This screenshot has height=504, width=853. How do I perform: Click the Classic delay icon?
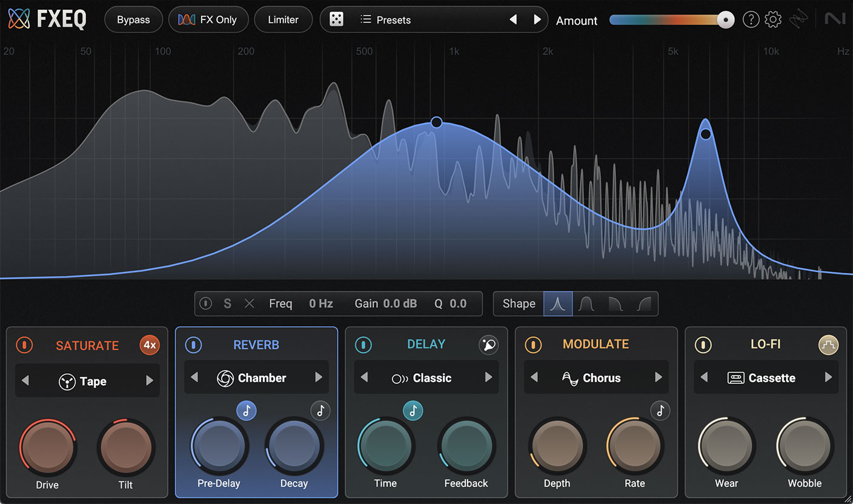400,379
